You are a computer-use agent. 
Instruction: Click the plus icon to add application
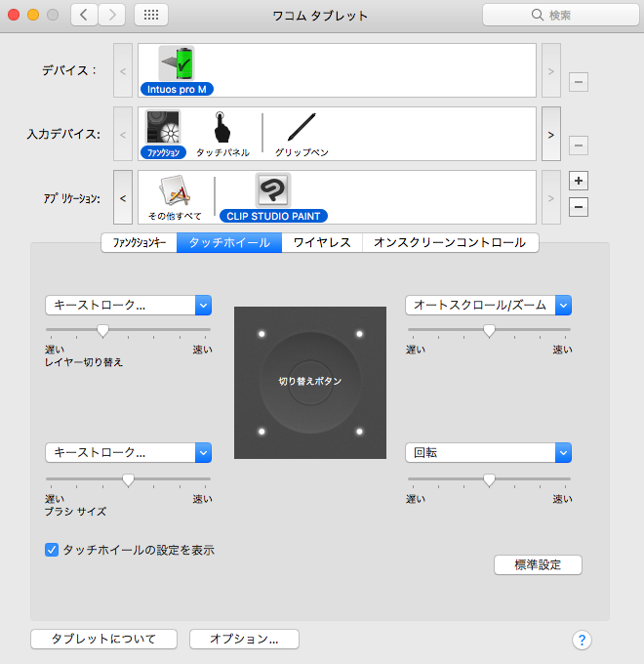tap(578, 182)
